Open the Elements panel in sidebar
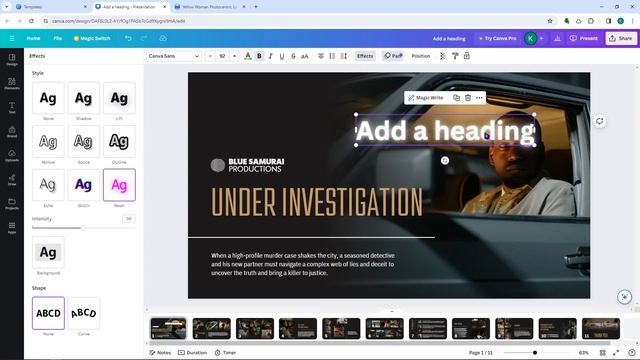The image size is (640, 360). [12, 84]
